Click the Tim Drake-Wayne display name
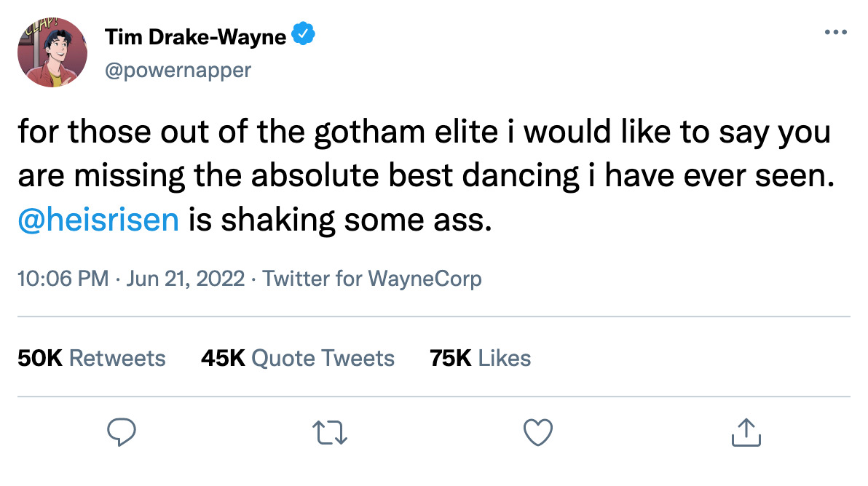 195,36
